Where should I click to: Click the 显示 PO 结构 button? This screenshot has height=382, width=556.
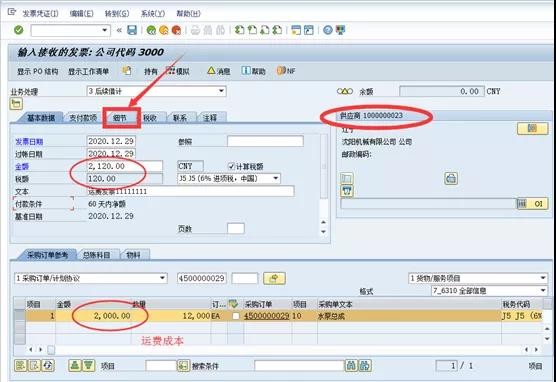coord(38,71)
